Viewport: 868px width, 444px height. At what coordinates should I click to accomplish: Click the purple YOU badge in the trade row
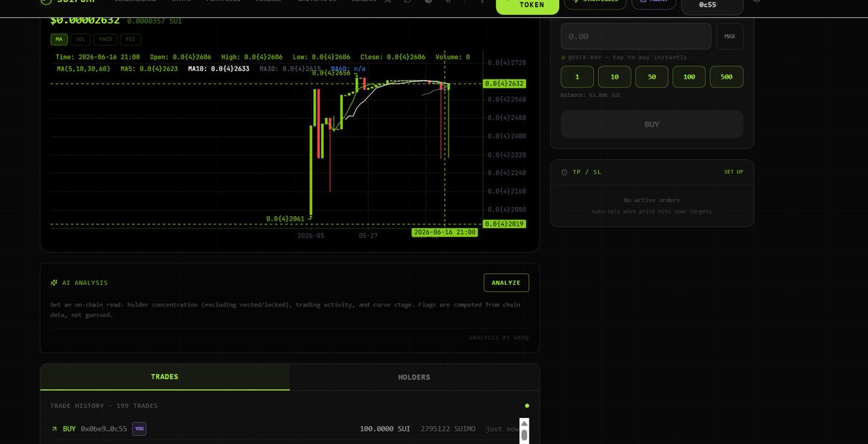pyautogui.click(x=140, y=429)
